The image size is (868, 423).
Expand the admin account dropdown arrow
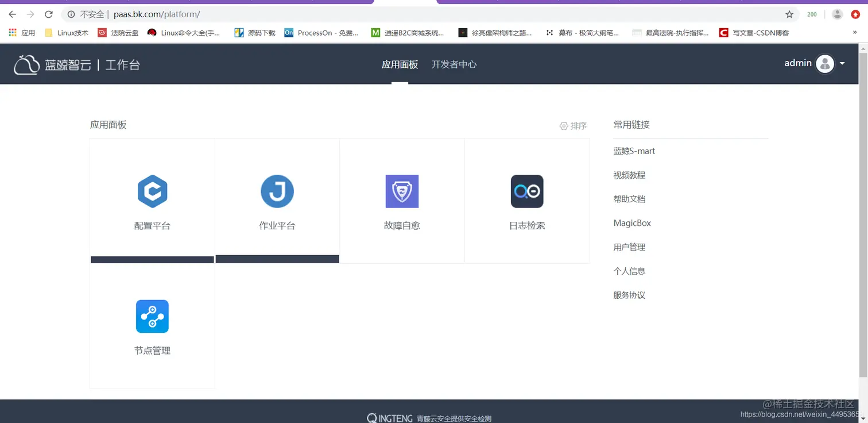coord(843,63)
